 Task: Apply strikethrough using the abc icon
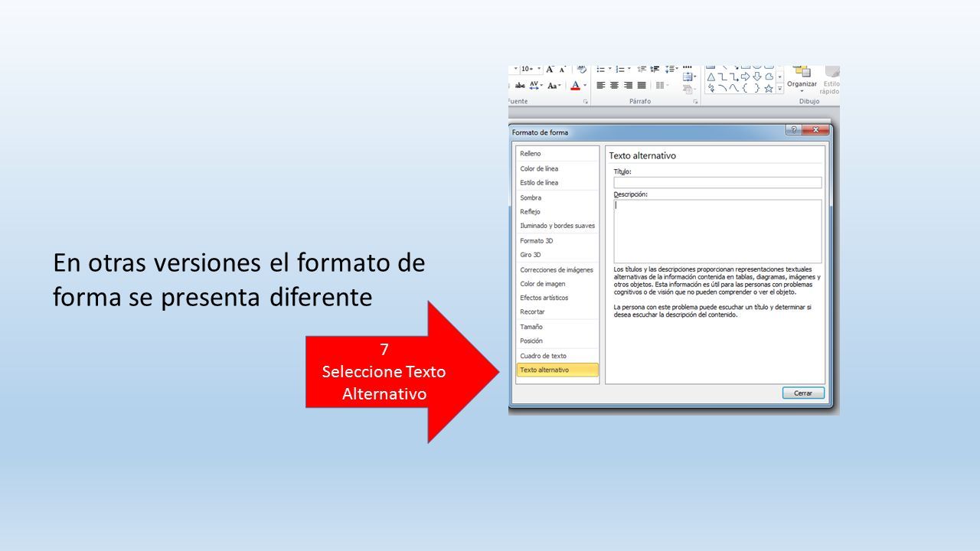pyautogui.click(x=520, y=86)
